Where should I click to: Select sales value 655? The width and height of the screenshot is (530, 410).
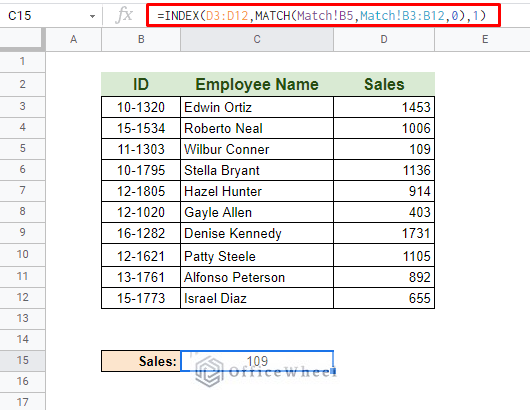click(384, 298)
